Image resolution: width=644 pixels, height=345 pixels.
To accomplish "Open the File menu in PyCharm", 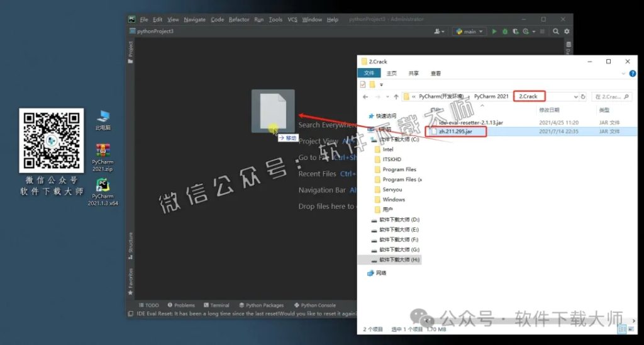I will tap(144, 20).
